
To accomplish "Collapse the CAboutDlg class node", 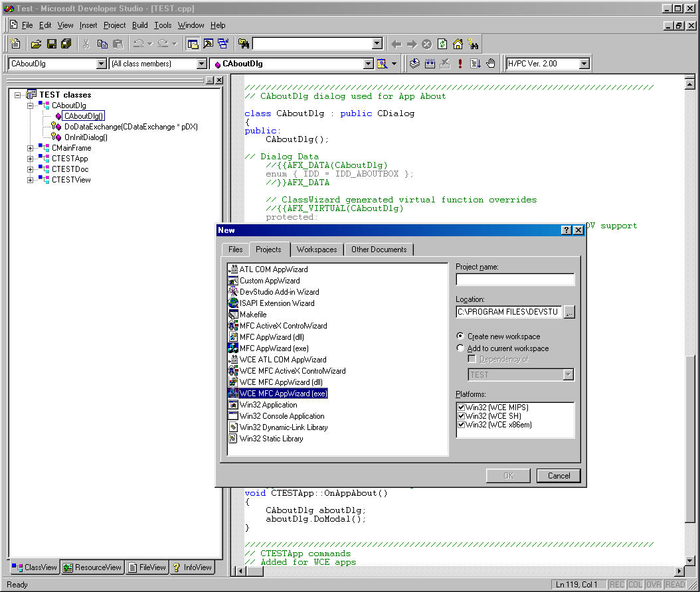I will pos(31,106).
